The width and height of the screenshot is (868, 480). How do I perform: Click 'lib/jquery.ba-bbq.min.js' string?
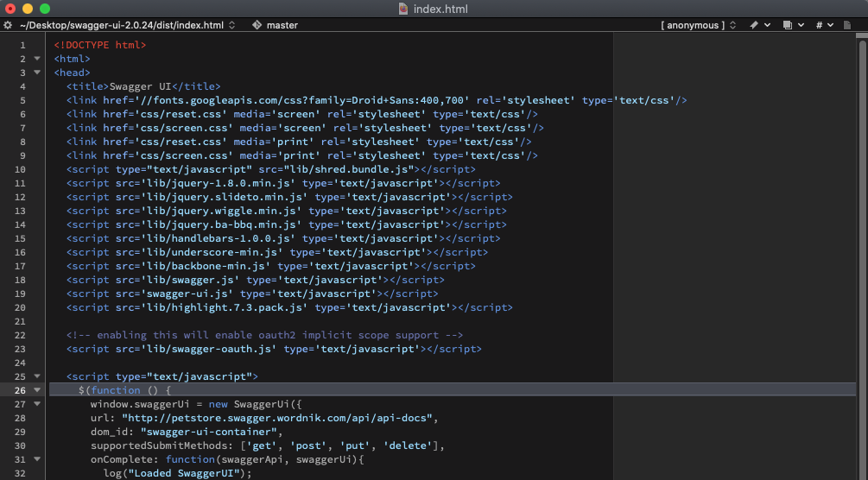point(221,224)
